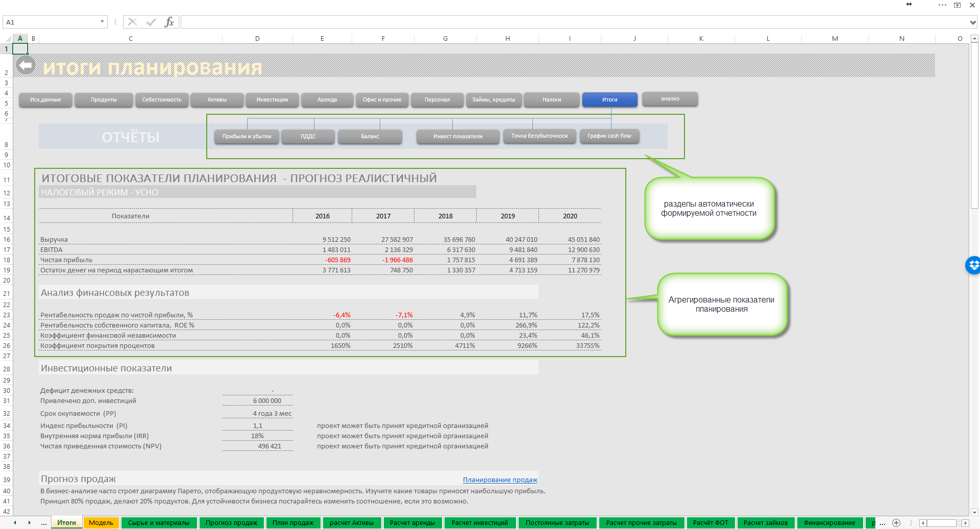Viewport: 980px width, 529px height.
Task: Add a new sheet with plus icon
Action: [x=896, y=523]
